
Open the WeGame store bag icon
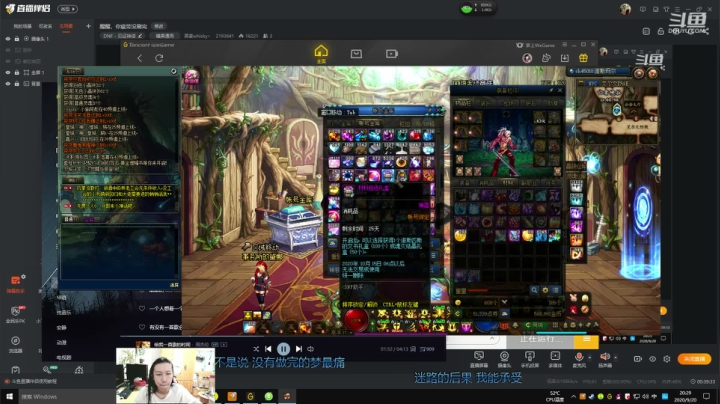pos(356,54)
